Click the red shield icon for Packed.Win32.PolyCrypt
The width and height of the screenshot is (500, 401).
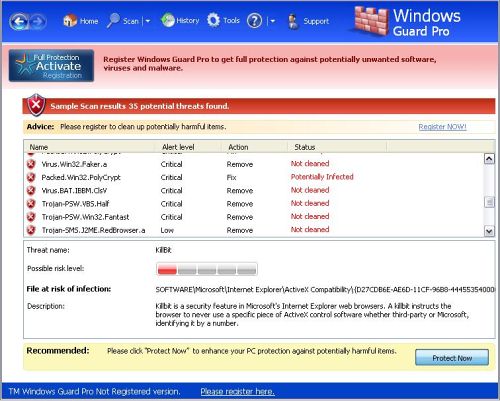pos(31,177)
